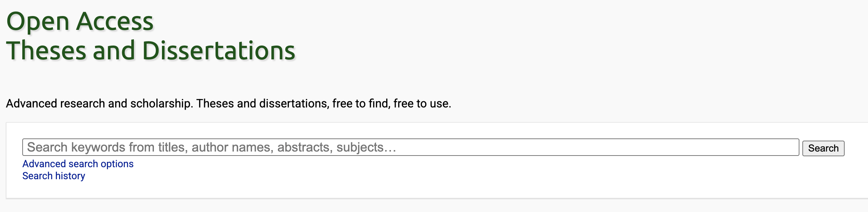Click the gray Search button beside the field
The image size is (868, 212).
pyautogui.click(x=823, y=148)
